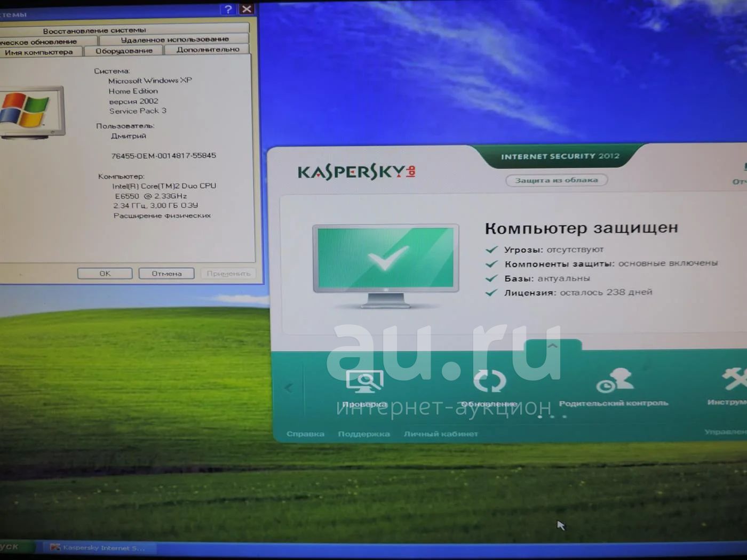Click Отмена in System Properties dialog

[166, 274]
